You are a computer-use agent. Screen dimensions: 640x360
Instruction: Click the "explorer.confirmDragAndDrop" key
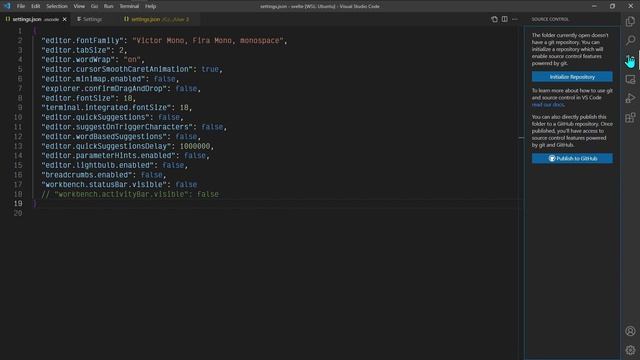pos(104,89)
